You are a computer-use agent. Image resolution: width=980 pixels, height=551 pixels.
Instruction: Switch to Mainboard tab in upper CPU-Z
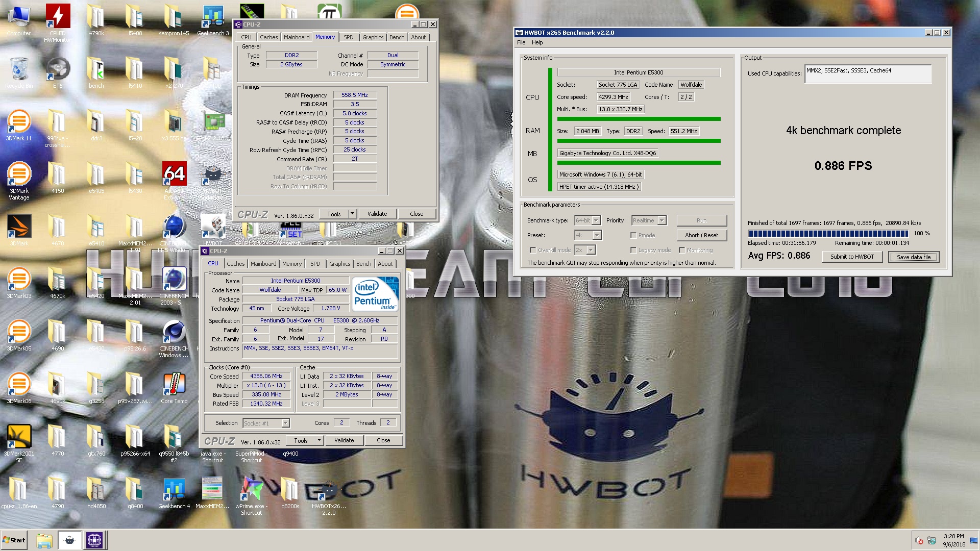pos(297,37)
